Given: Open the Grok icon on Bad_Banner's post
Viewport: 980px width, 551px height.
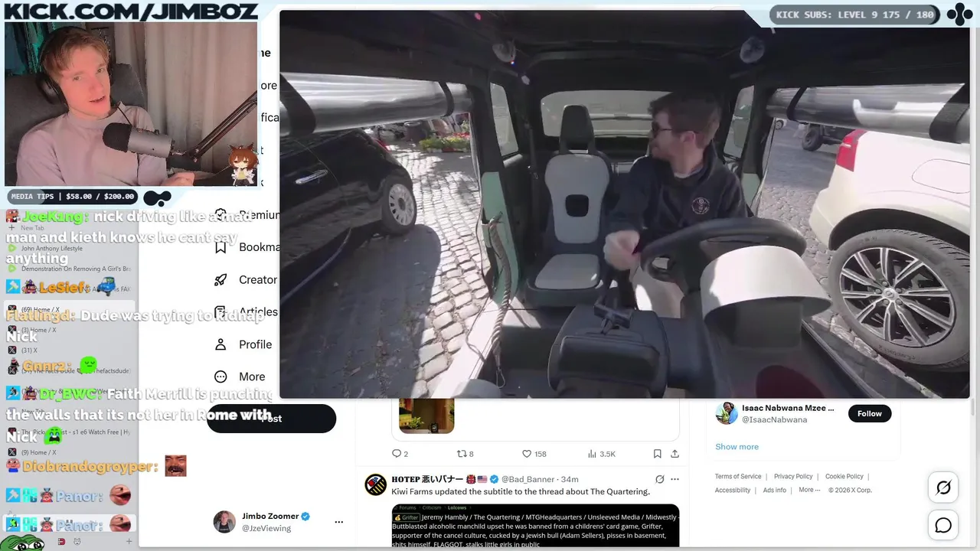Looking at the screenshot, I should 659,479.
